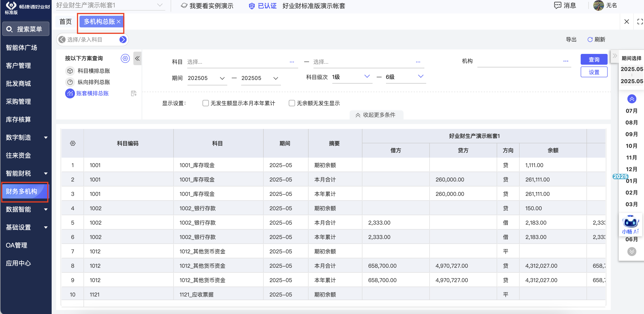Enable 无发生额显示本月本年累计 checkbox
The width and height of the screenshot is (644, 314).
point(205,103)
